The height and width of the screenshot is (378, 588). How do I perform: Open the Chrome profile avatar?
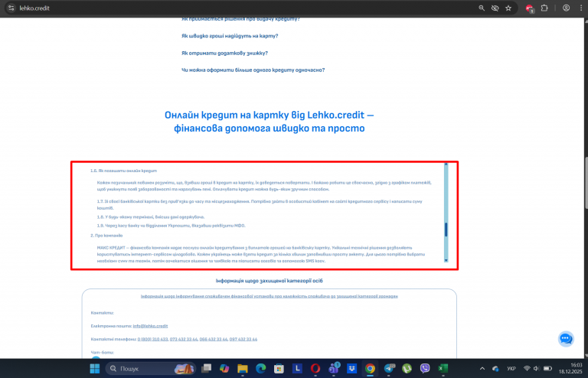(x=566, y=8)
